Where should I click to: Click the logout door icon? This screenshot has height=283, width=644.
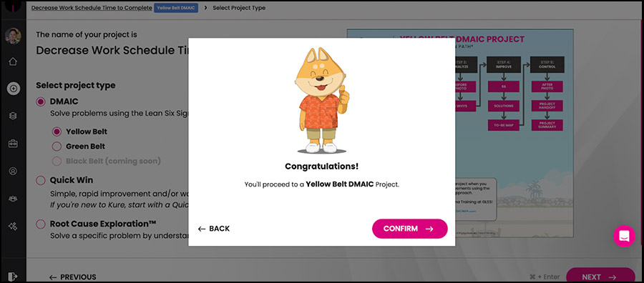[x=13, y=277]
